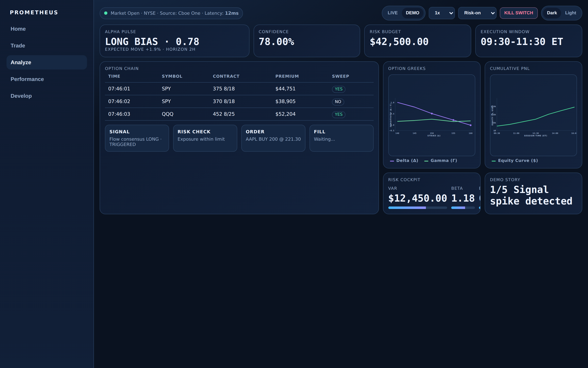Open the Performance section
The width and height of the screenshot is (588, 368).
pos(47,79)
